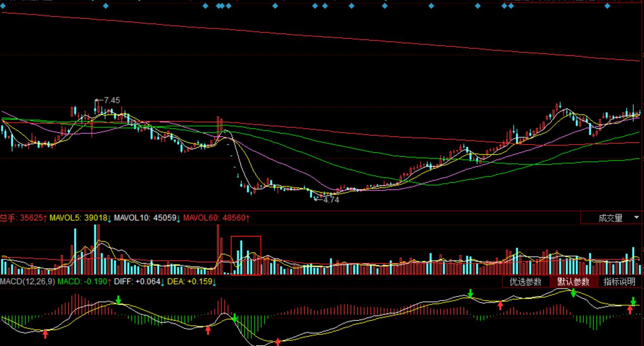Select the 默认参数 tab
This screenshot has height=346, width=644.
[x=574, y=282]
